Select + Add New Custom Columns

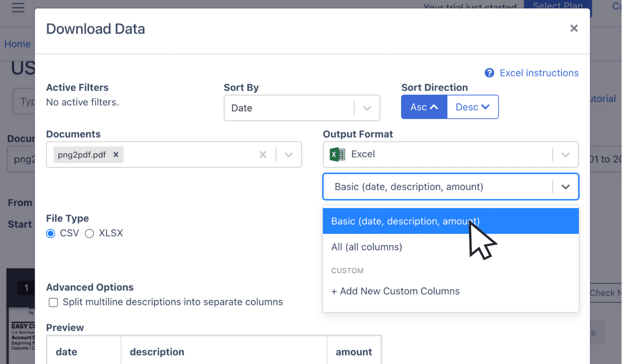pyautogui.click(x=451, y=291)
